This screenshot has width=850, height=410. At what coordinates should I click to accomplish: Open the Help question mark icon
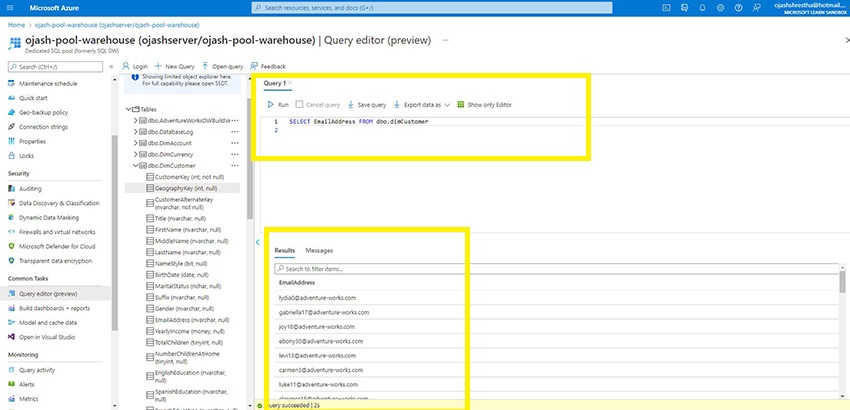click(x=738, y=8)
